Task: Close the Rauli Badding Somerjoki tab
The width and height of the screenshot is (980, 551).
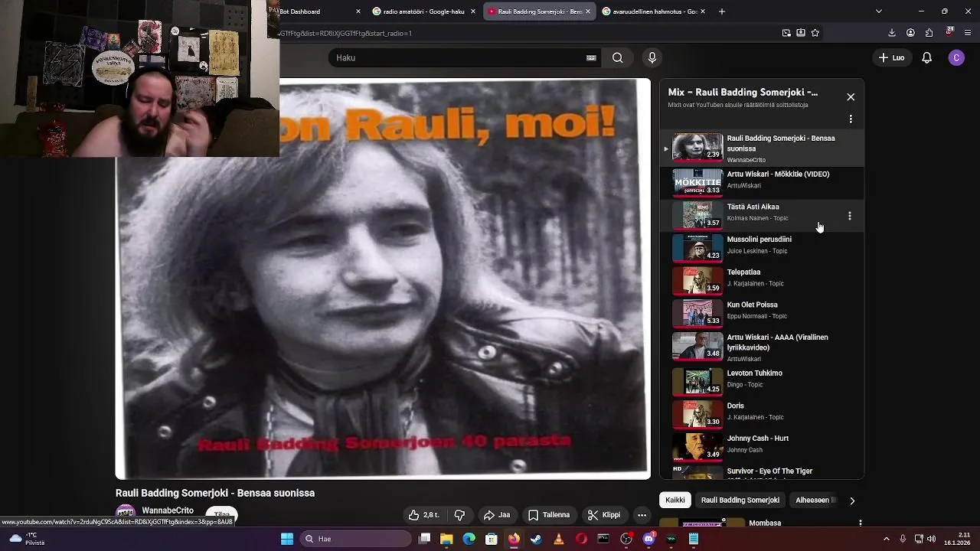Action: (588, 11)
